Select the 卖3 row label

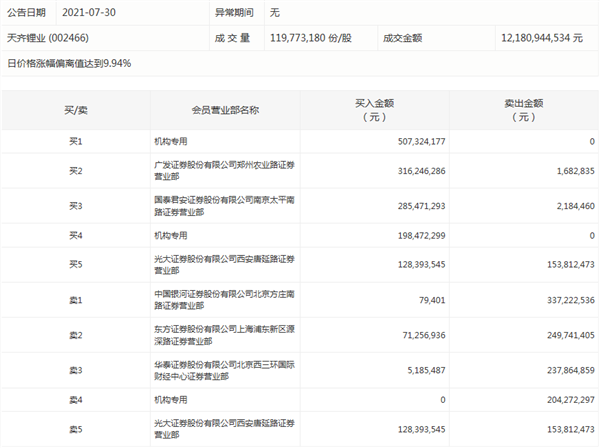pos(76,371)
